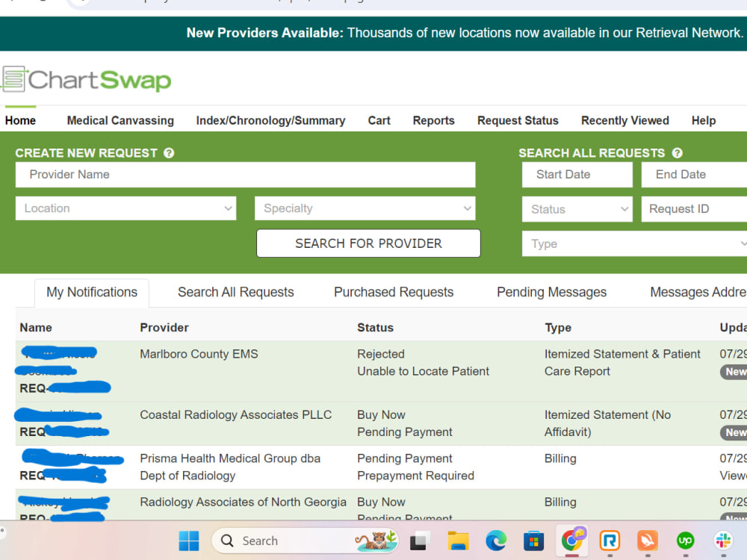Select Prisma Health Medical Group row provider

tap(230, 467)
